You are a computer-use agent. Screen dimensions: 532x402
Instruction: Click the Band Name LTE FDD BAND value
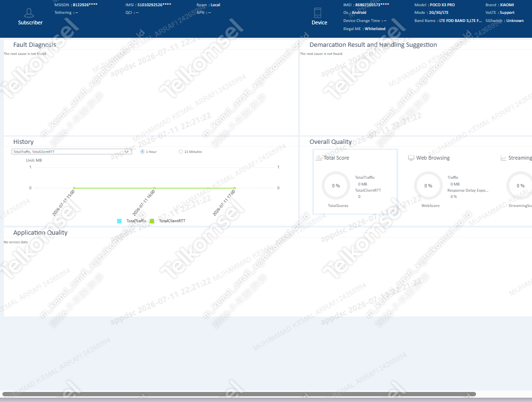[460, 21]
